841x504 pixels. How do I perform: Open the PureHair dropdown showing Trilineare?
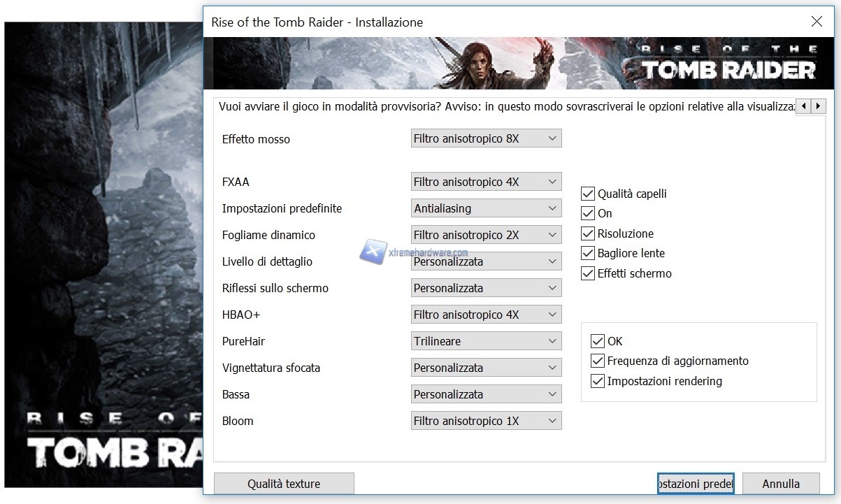click(486, 341)
